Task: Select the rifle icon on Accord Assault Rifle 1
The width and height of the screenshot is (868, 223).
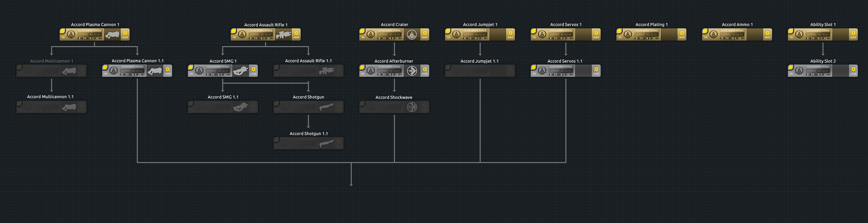Action: [x=284, y=34]
